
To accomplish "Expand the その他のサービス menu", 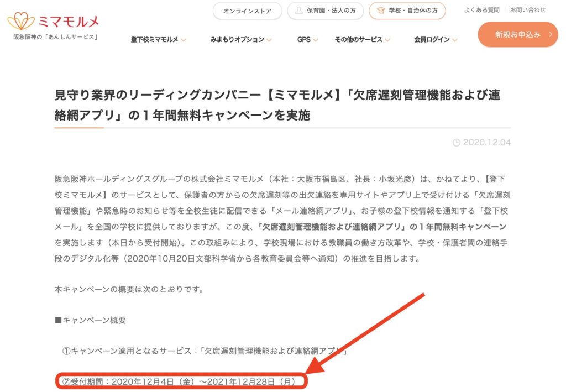I will 362,40.
